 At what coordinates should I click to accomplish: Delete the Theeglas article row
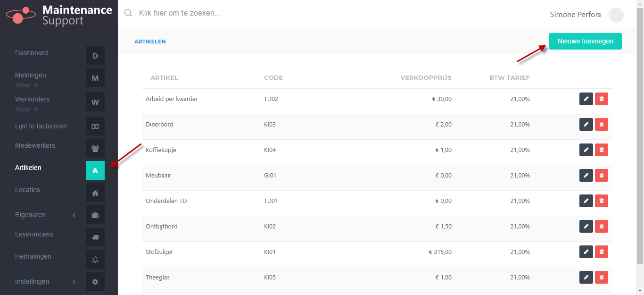[x=602, y=278]
